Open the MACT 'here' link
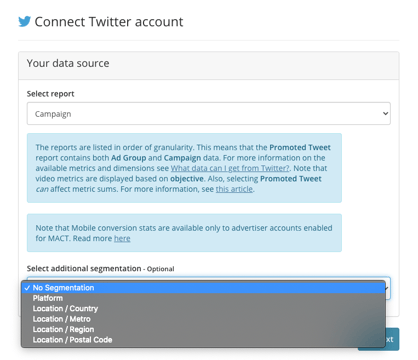418x360 pixels. 122,238
